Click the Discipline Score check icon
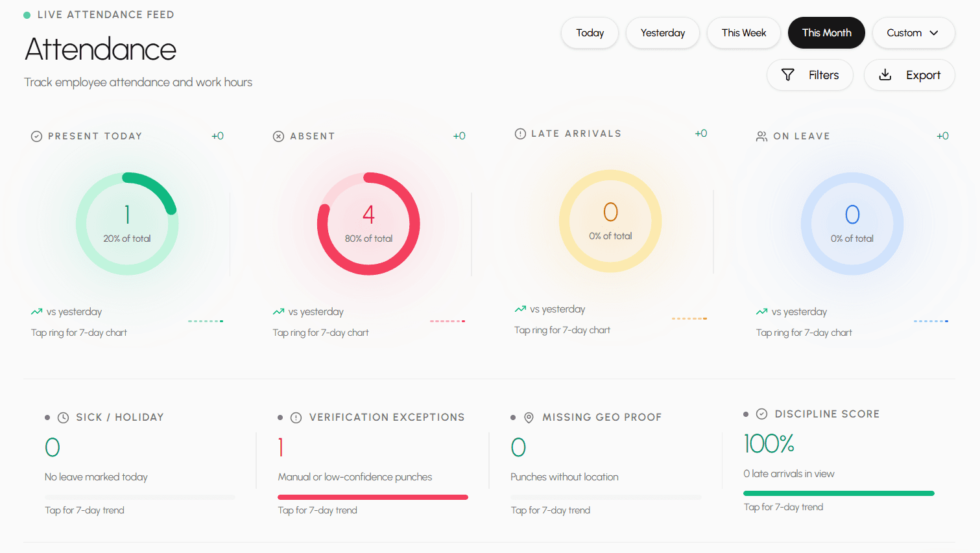This screenshot has height=553, width=980. (762, 414)
